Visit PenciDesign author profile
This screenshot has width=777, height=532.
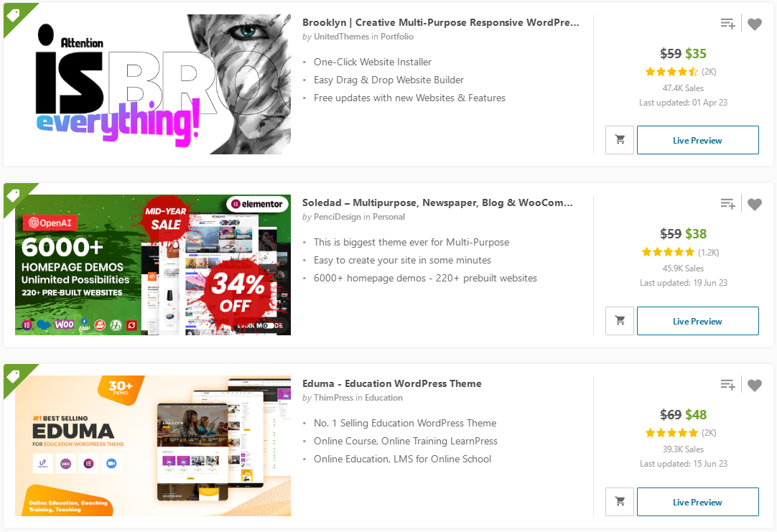pyautogui.click(x=338, y=217)
